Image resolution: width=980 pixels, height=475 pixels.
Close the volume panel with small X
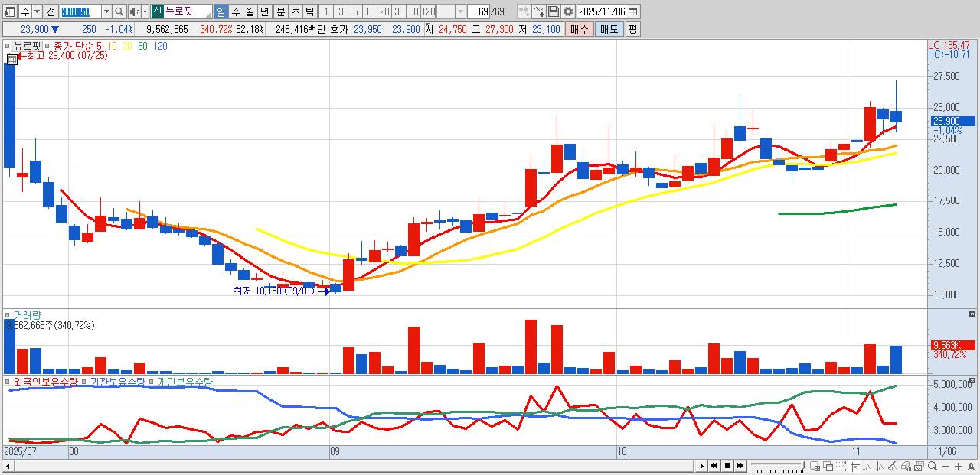[x=973, y=314]
